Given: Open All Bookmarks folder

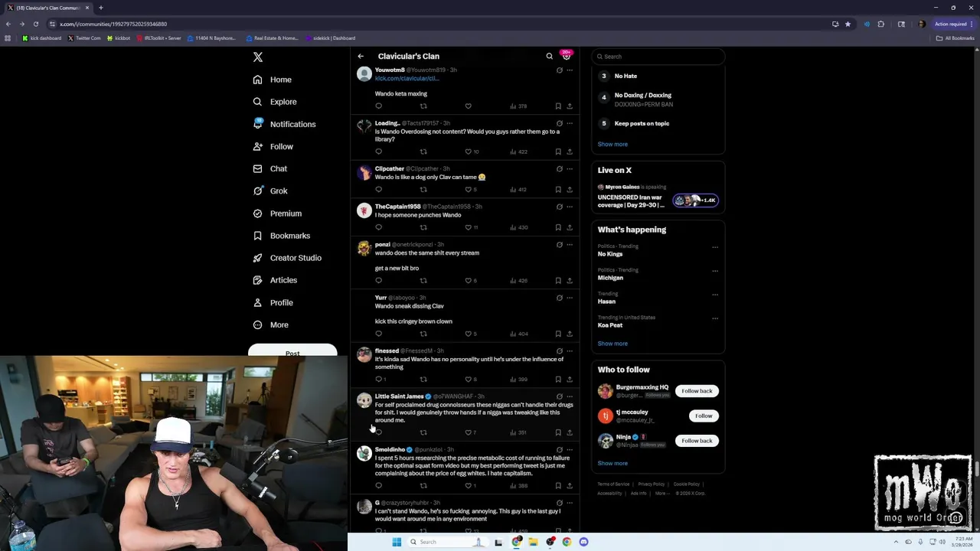Looking at the screenshot, I should tap(955, 38).
